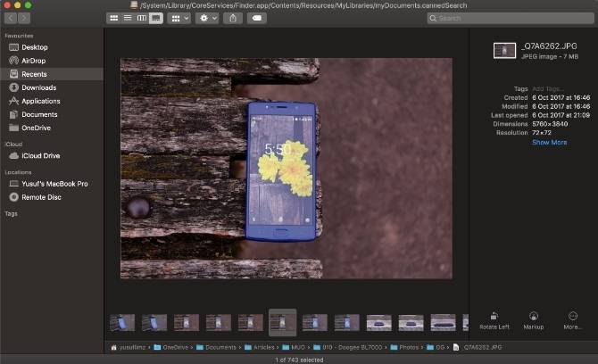Select gallery view in toolbar
This screenshot has height=364, width=598.
pos(156,18)
